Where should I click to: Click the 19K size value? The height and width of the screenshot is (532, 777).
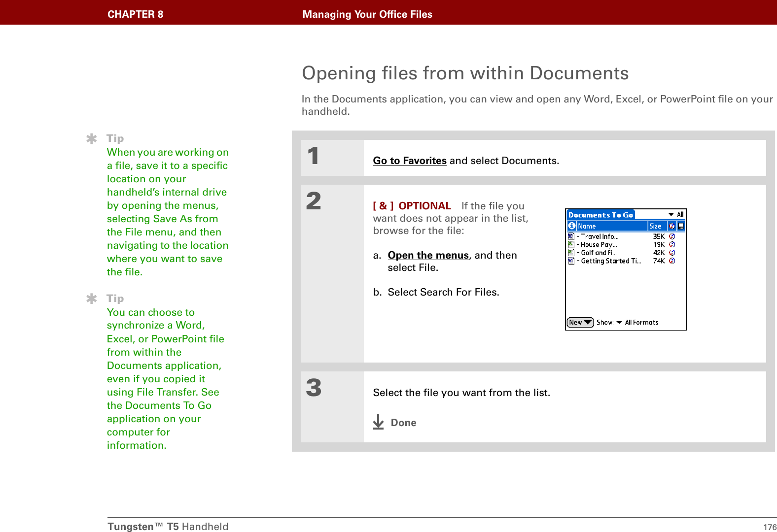[x=659, y=244]
